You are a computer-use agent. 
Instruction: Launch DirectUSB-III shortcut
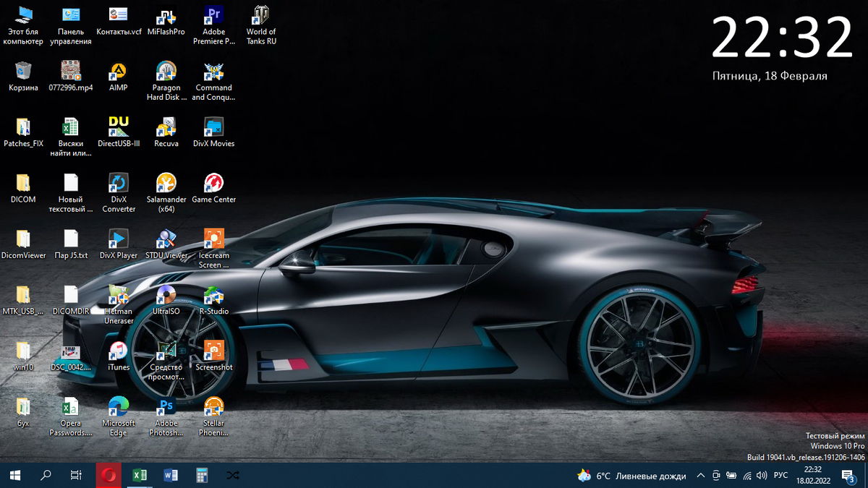[119, 132]
